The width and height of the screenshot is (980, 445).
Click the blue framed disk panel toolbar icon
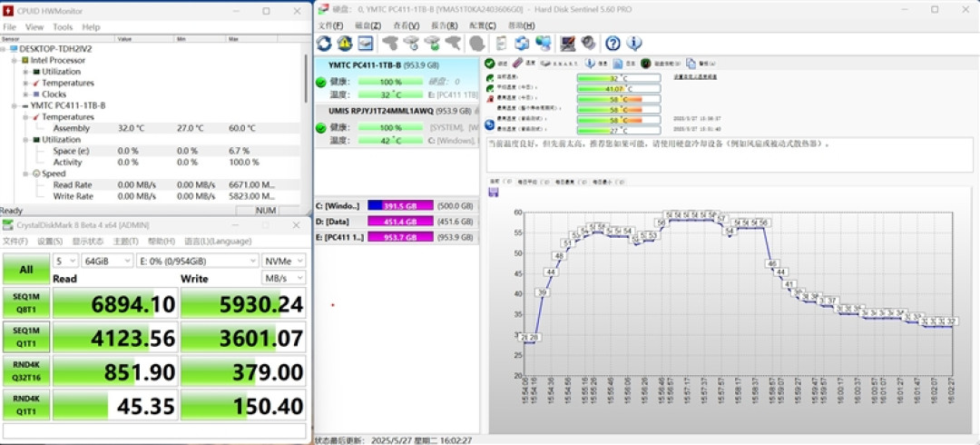(365, 44)
